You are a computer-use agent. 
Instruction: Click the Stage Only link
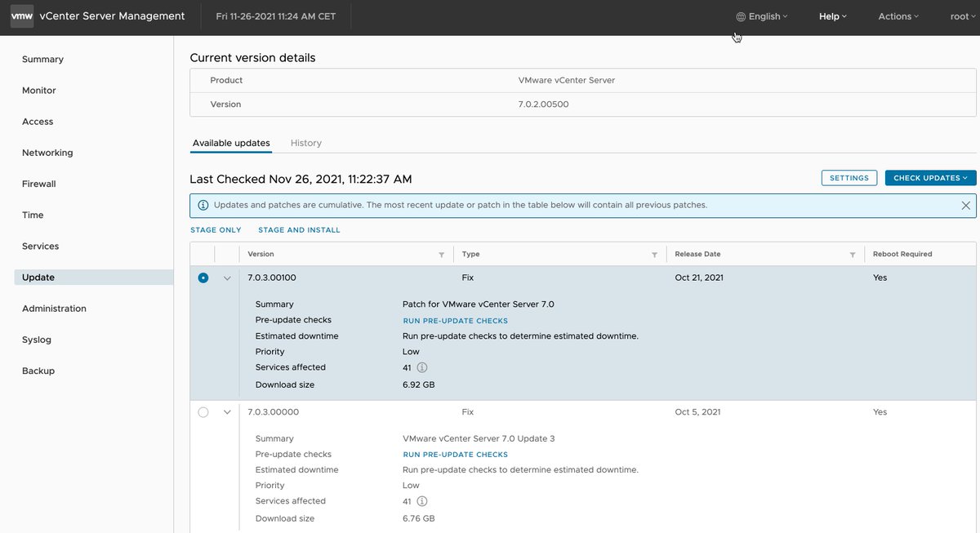tap(216, 230)
